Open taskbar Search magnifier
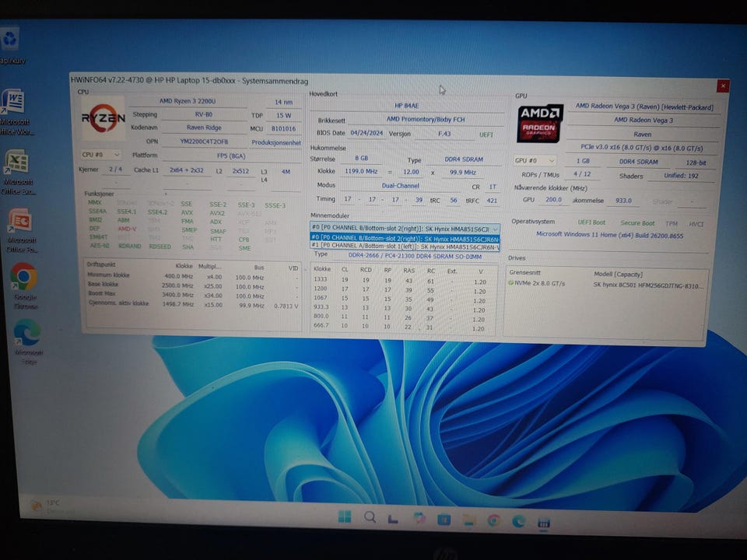 (370, 517)
